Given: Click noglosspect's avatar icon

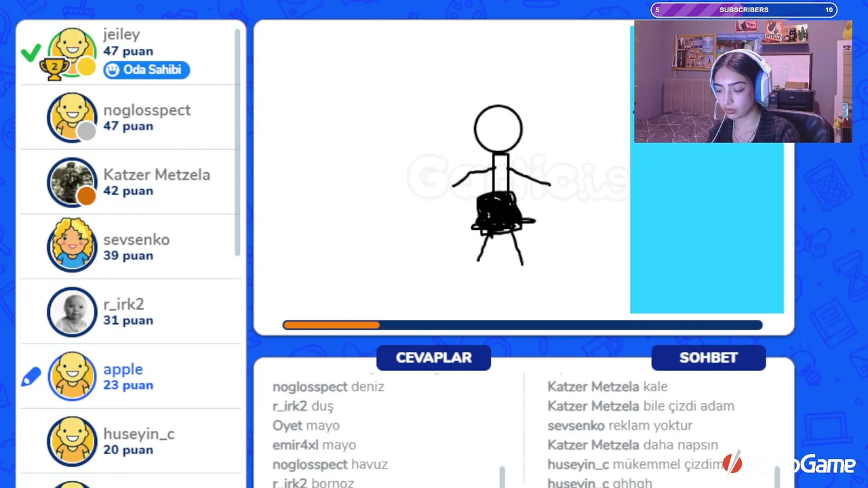Looking at the screenshot, I should click(72, 117).
